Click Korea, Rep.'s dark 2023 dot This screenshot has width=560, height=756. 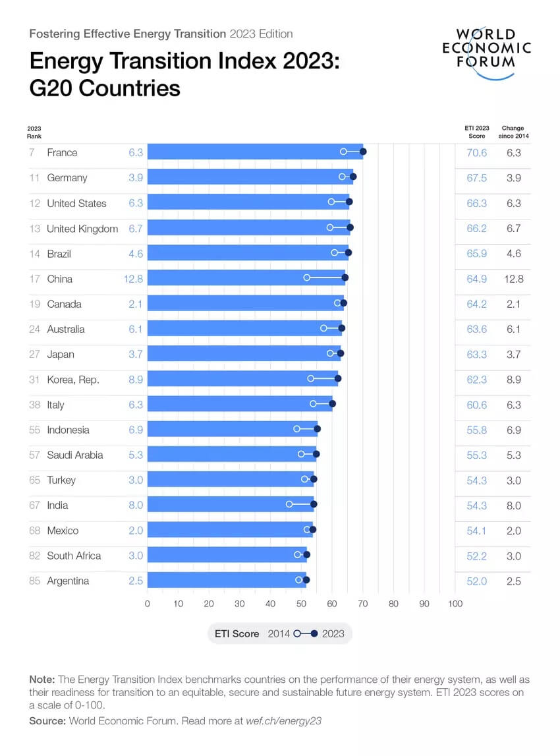pos(338,378)
